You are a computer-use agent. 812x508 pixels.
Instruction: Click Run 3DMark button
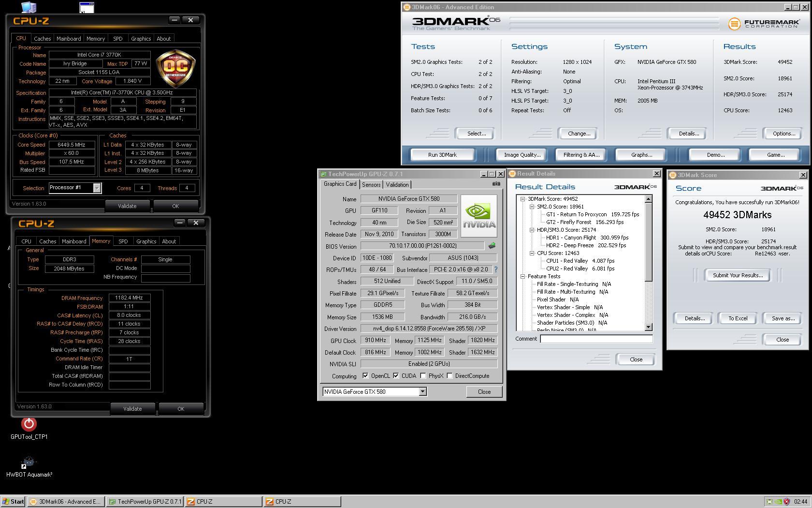tap(442, 155)
